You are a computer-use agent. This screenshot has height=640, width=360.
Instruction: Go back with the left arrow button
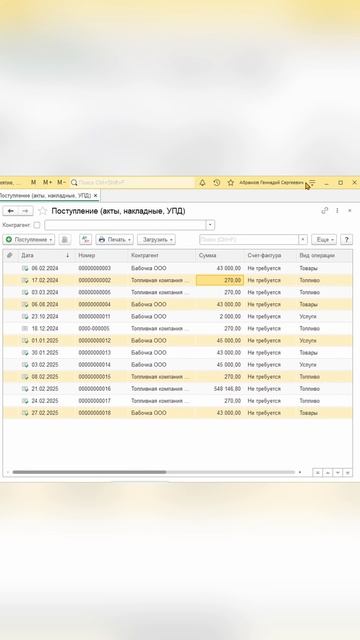pos(11,211)
